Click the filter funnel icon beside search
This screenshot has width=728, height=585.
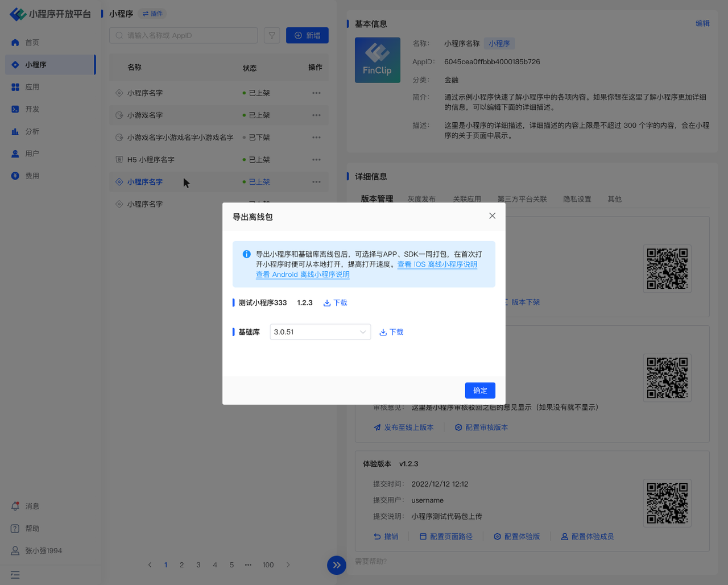(x=272, y=35)
